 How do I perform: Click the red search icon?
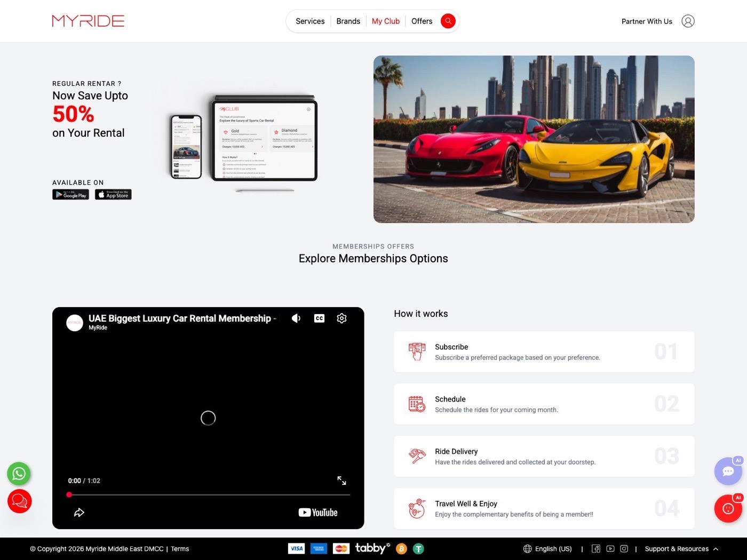[448, 21]
